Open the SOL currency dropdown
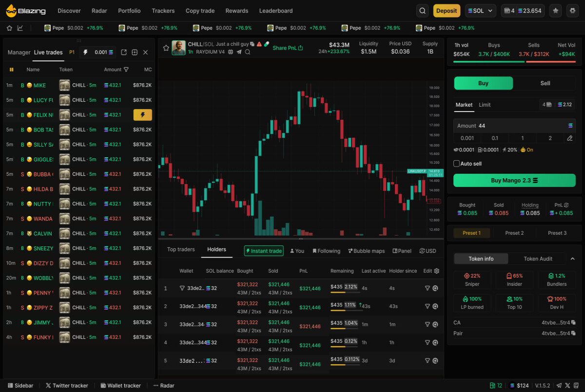Image resolution: width=585 pixels, height=392 pixels. pos(480,10)
